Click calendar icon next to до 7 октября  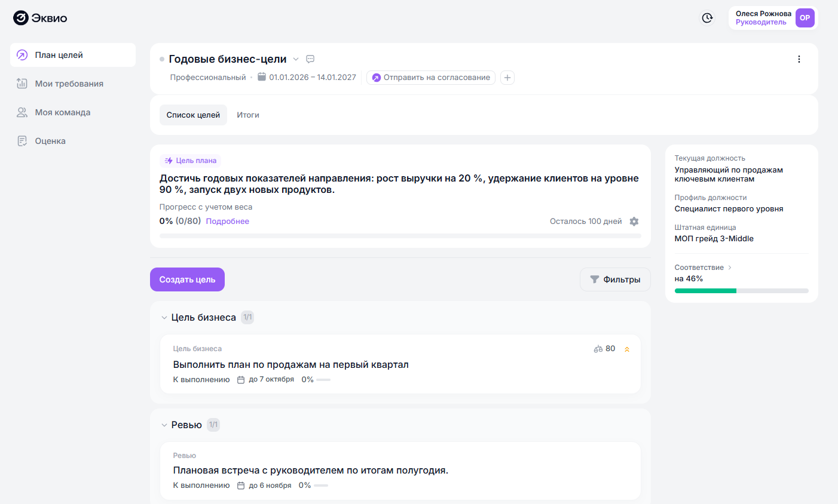point(241,380)
